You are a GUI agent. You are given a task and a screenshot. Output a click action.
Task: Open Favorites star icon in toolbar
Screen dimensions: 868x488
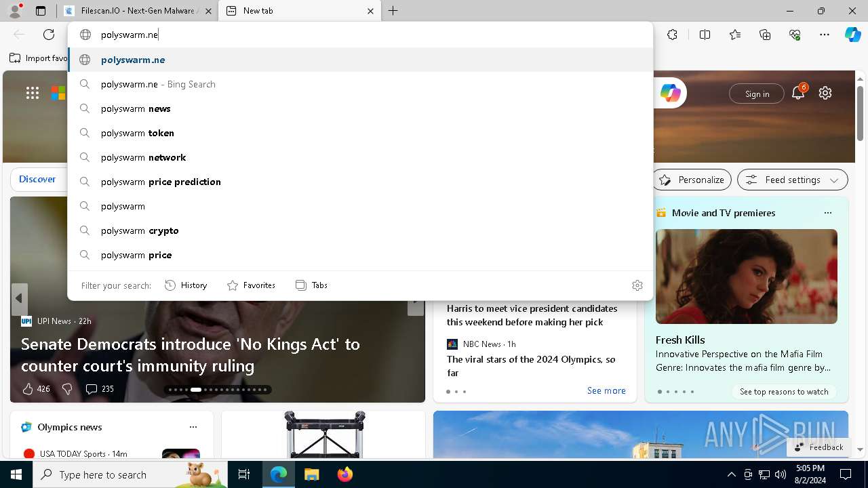coord(735,35)
